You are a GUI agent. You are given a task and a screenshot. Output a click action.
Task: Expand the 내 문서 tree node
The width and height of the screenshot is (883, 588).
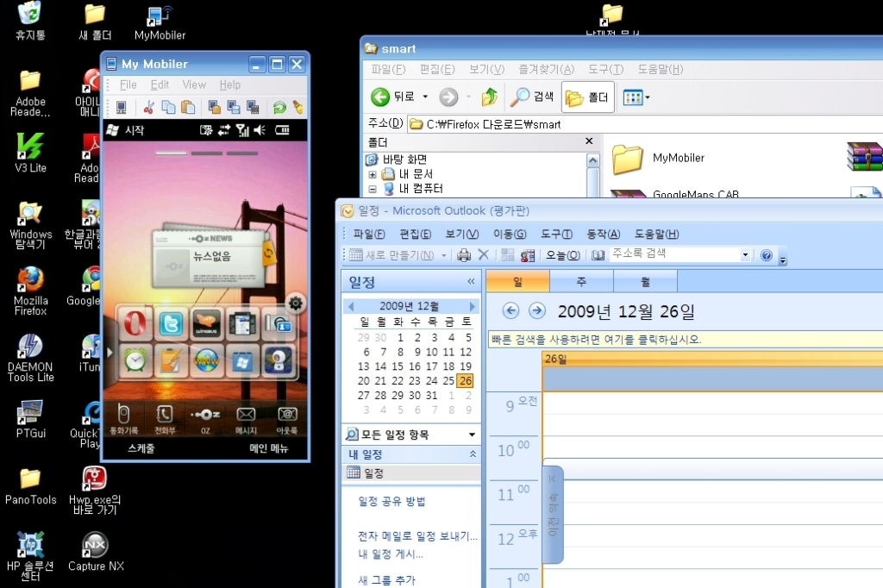click(x=373, y=175)
